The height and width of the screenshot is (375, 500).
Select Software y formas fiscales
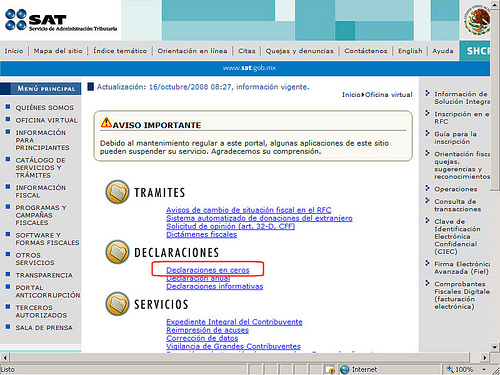[47, 239]
